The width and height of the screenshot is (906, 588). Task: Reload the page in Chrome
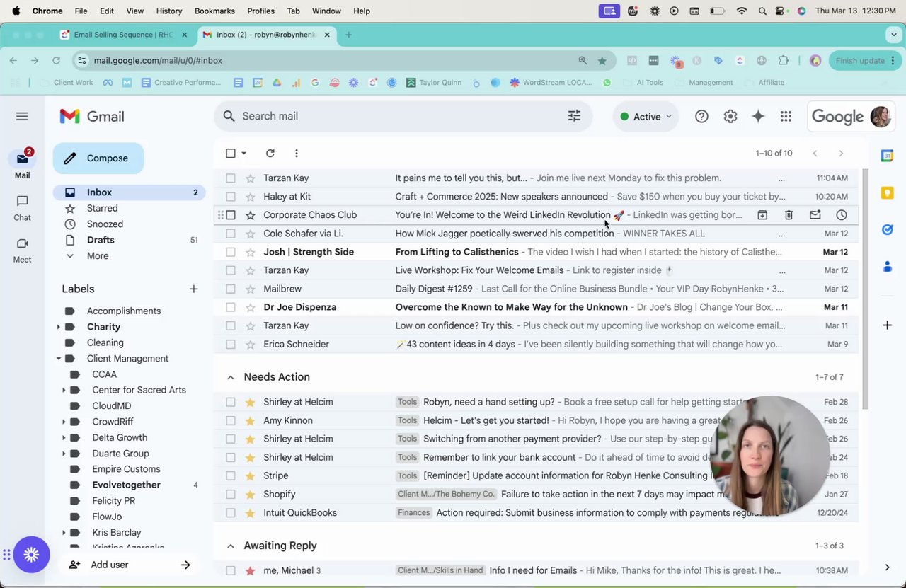[x=57, y=61]
